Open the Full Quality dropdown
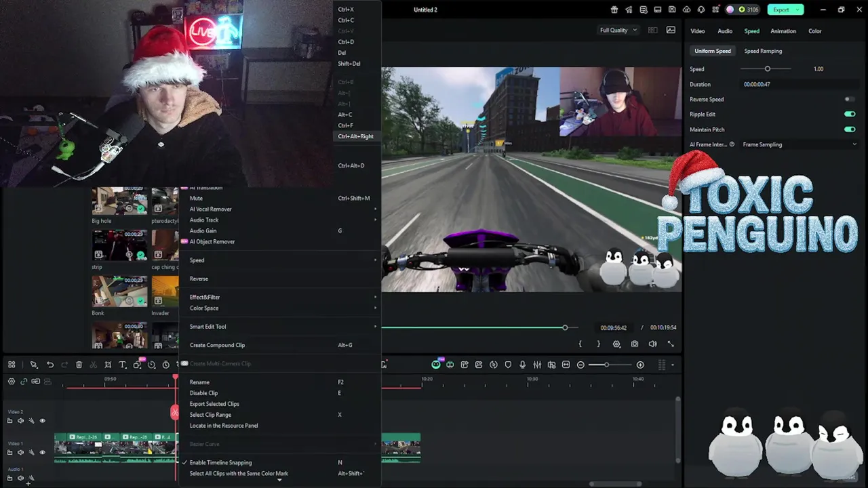The image size is (868, 488). tap(618, 30)
